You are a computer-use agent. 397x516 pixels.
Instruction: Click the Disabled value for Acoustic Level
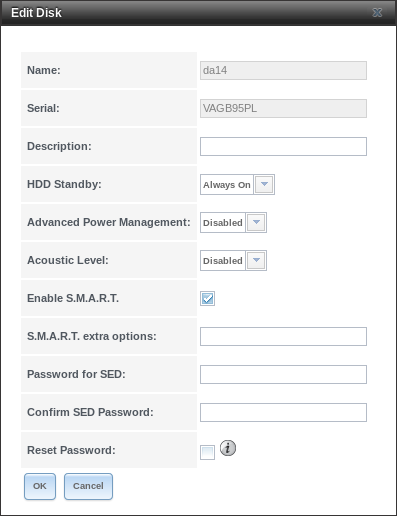point(223,261)
